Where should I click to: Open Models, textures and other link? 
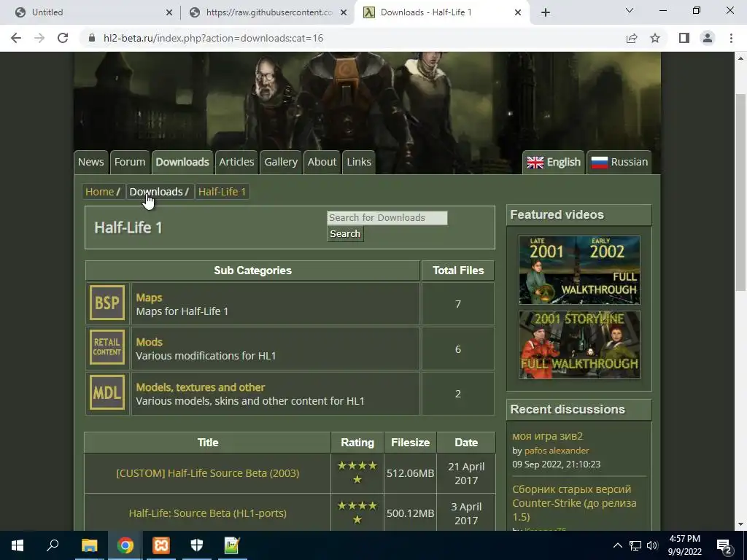(x=201, y=387)
